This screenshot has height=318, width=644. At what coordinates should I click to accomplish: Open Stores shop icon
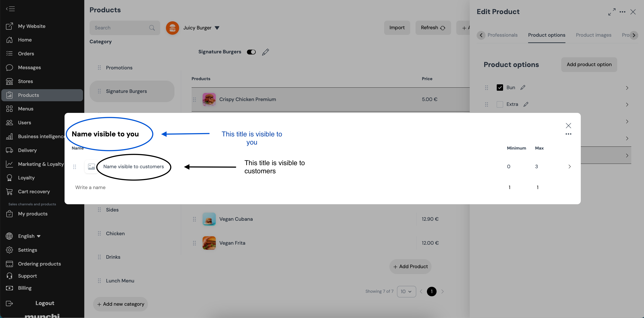(x=9, y=81)
